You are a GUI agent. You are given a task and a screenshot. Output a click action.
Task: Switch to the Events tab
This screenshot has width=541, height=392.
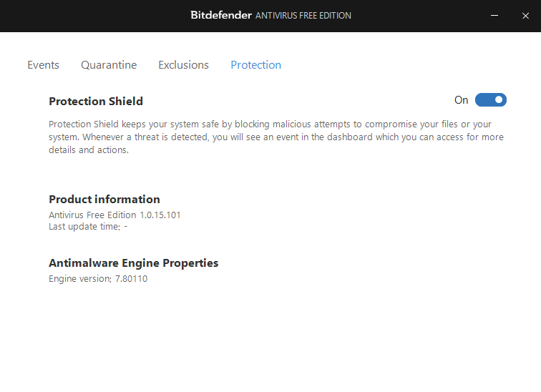pos(43,65)
